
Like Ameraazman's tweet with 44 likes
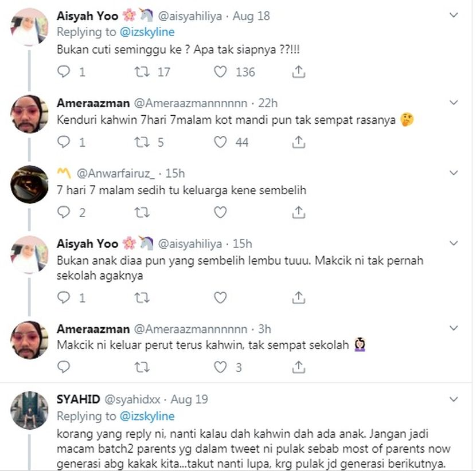(220, 142)
